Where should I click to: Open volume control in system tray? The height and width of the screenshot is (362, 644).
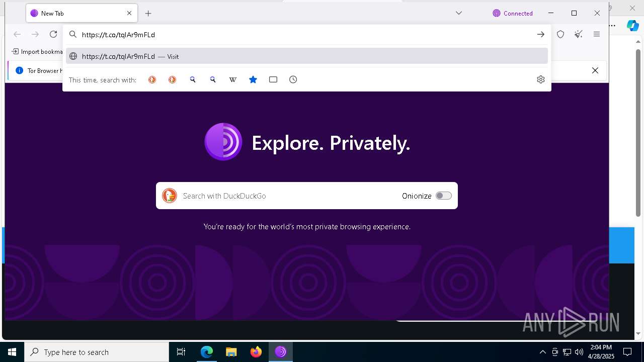coord(579,352)
